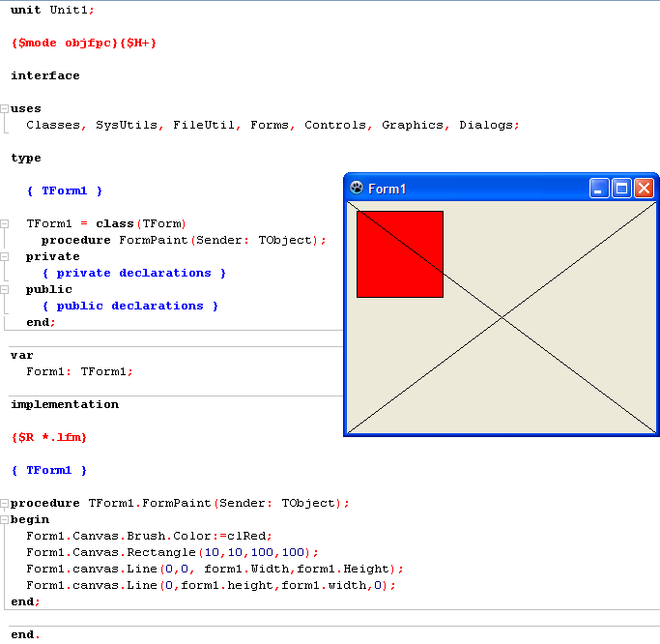Screen dimensions: 660x644
Task: Click the '{ private declarations }' comment
Action: pyautogui.click(x=134, y=273)
